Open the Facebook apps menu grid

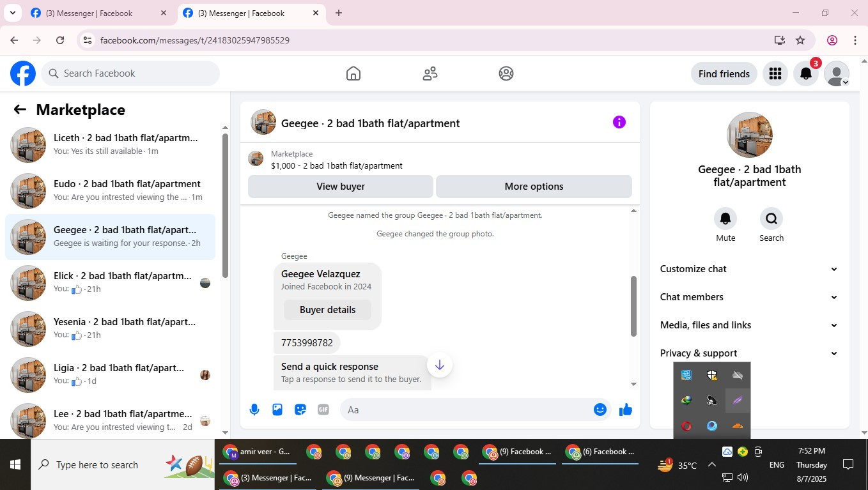(775, 73)
